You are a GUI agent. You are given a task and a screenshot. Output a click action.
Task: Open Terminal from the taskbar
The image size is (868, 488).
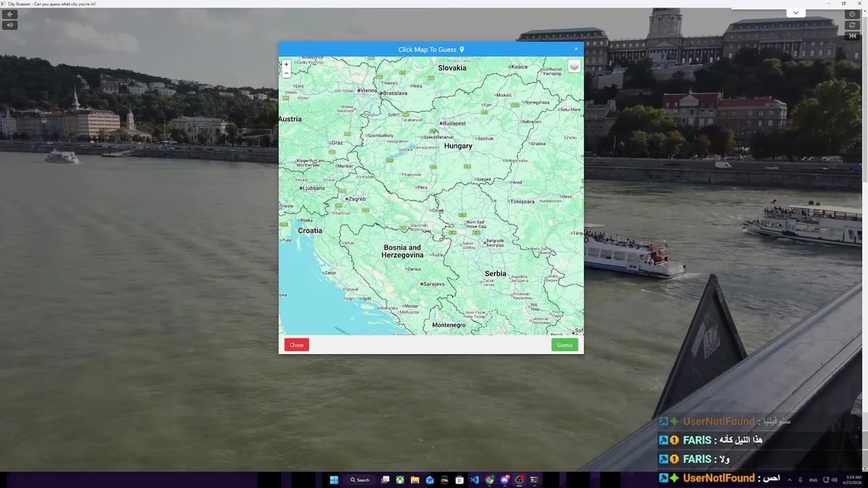click(x=534, y=480)
